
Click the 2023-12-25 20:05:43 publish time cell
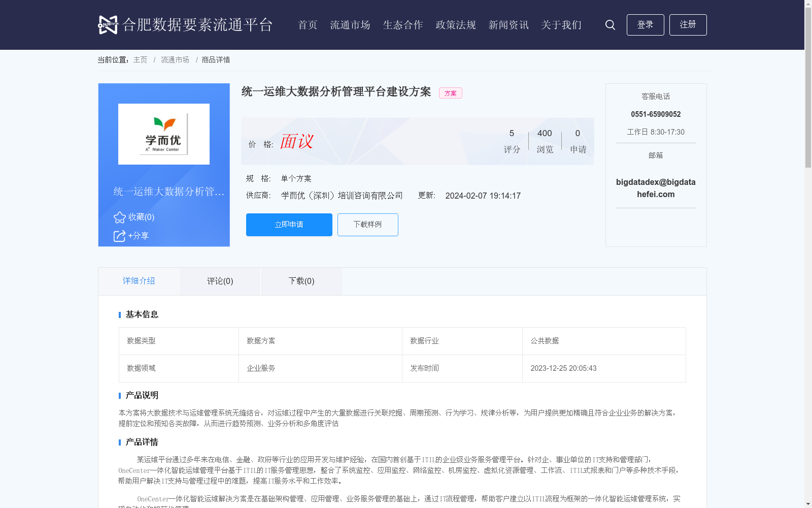tap(604, 368)
